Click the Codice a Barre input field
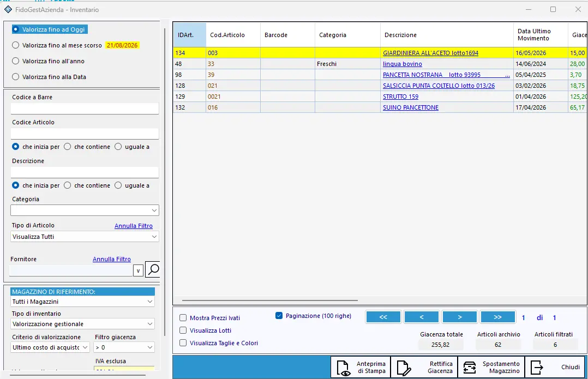588x379 pixels. click(x=85, y=109)
